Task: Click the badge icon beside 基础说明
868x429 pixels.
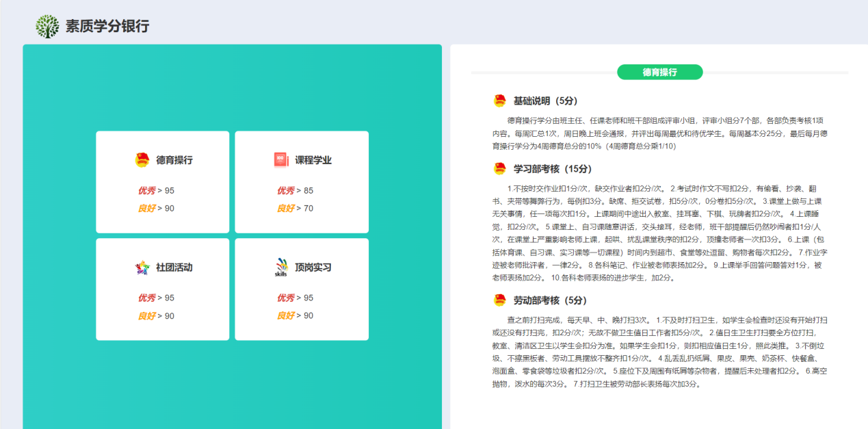Action: [499, 101]
